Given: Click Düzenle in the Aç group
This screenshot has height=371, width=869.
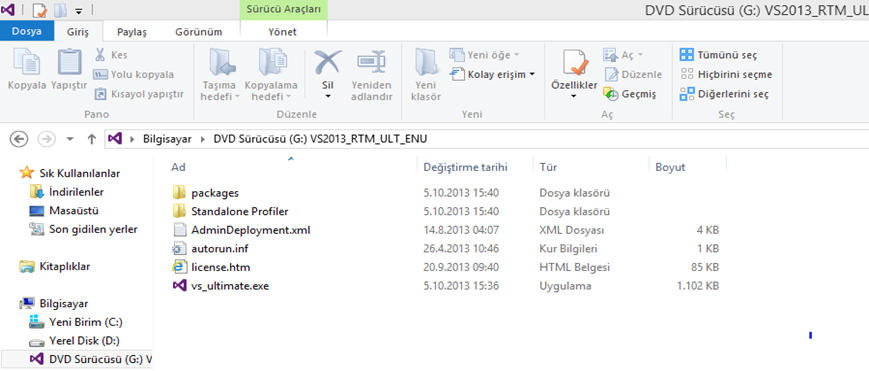Looking at the screenshot, I should point(633,74).
